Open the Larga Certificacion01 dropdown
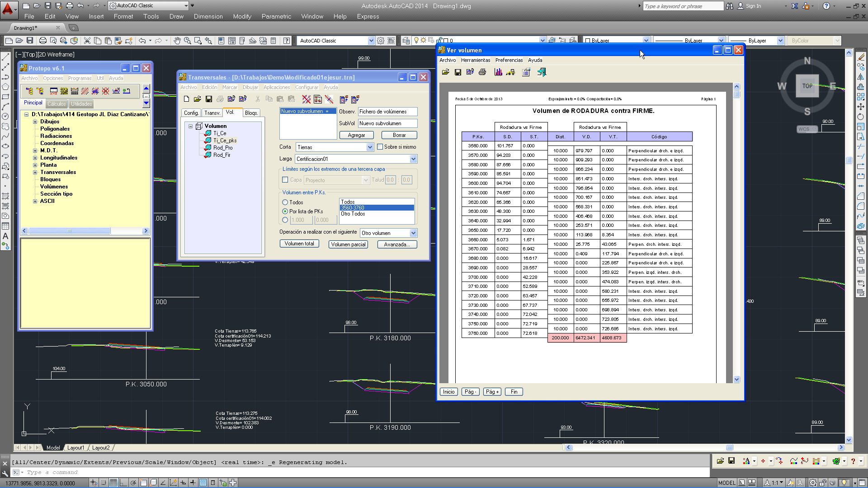868x488 pixels. pyautogui.click(x=413, y=159)
